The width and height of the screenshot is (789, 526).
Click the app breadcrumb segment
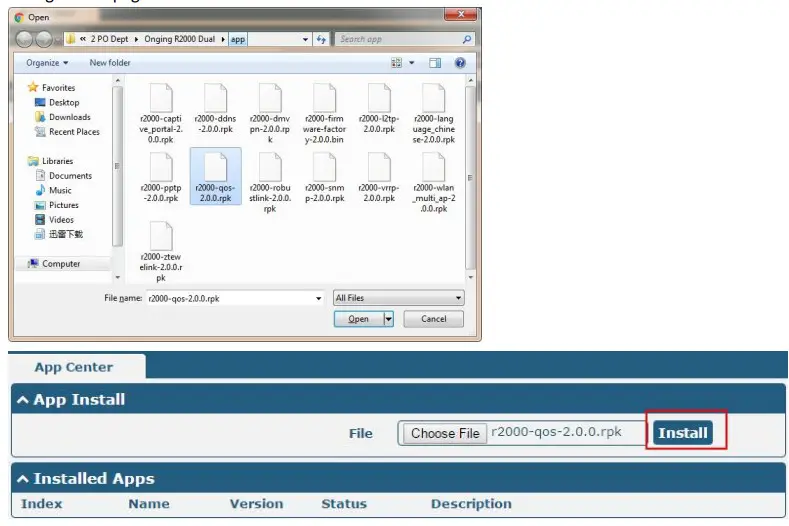(238, 39)
